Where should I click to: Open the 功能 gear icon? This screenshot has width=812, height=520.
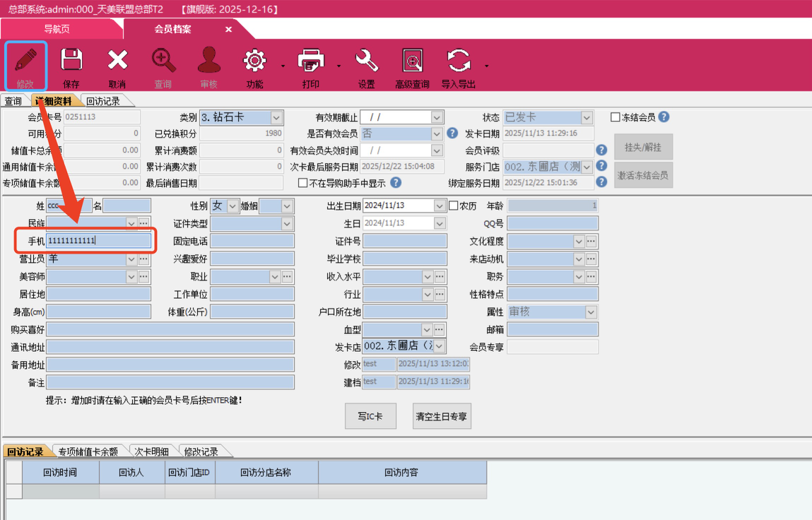pyautogui.click(x=254, y=61)
